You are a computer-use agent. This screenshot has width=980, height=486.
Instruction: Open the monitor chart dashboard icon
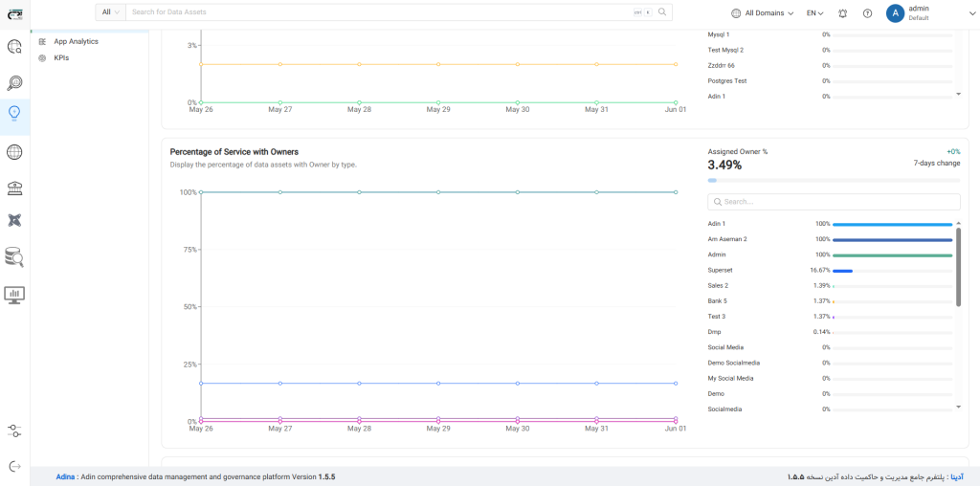tap(14, 295)
